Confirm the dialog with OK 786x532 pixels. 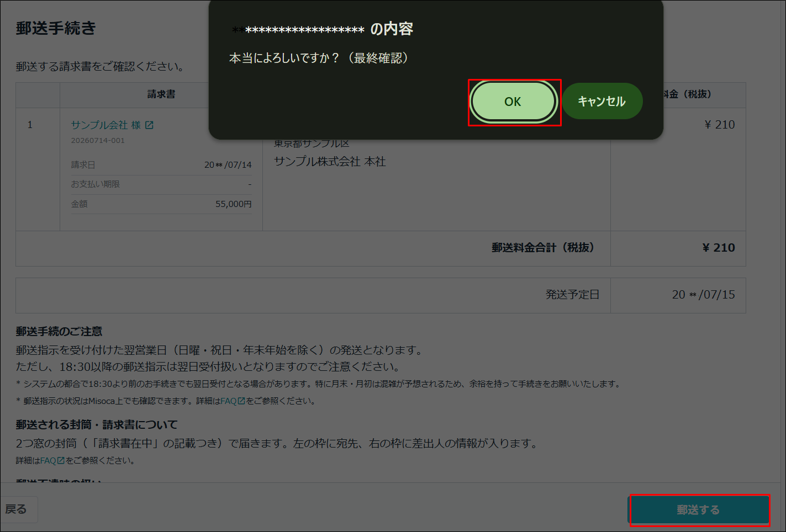click(513, 102)
